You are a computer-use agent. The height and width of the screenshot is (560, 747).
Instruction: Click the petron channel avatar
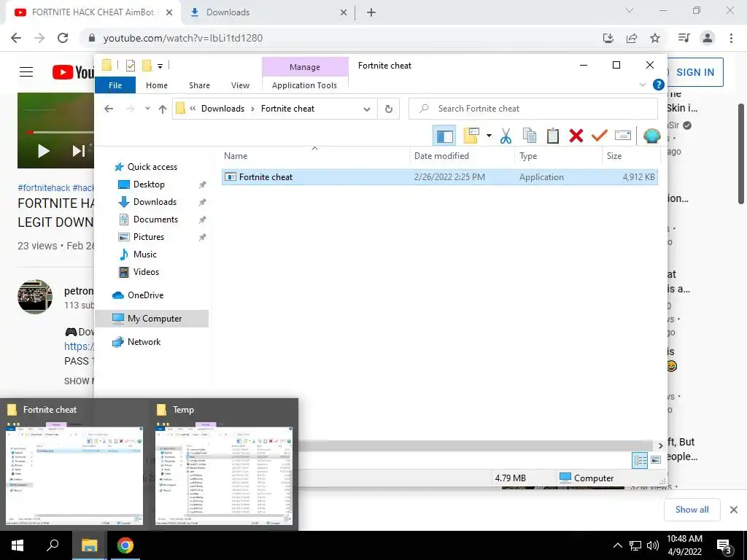coord(35,296)
